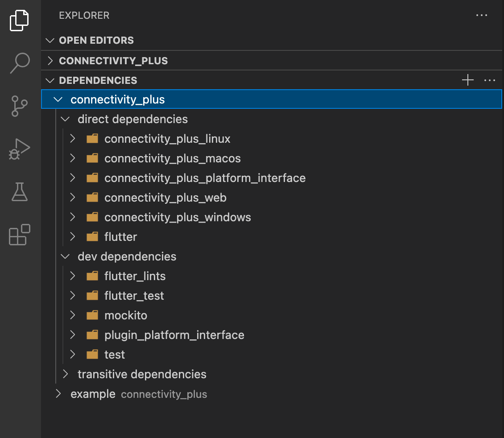Click the plus icon in Dependencies header

click(x=467, y=80)
